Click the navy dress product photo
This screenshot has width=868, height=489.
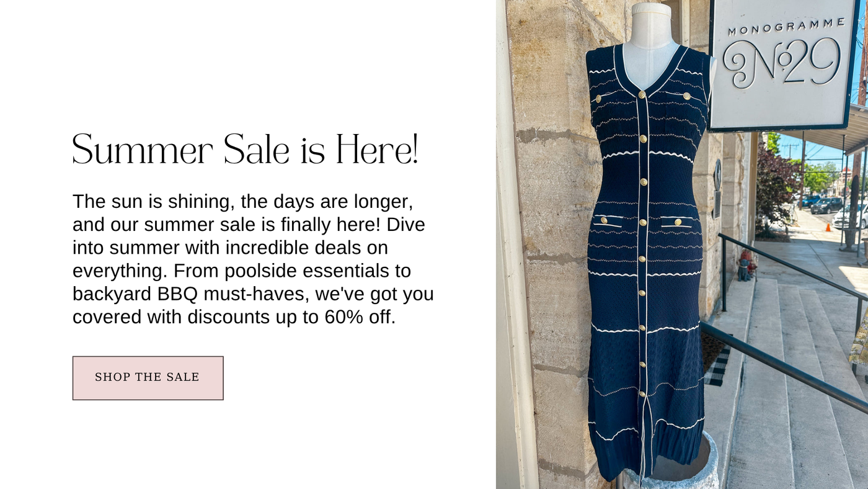point(682,244)
